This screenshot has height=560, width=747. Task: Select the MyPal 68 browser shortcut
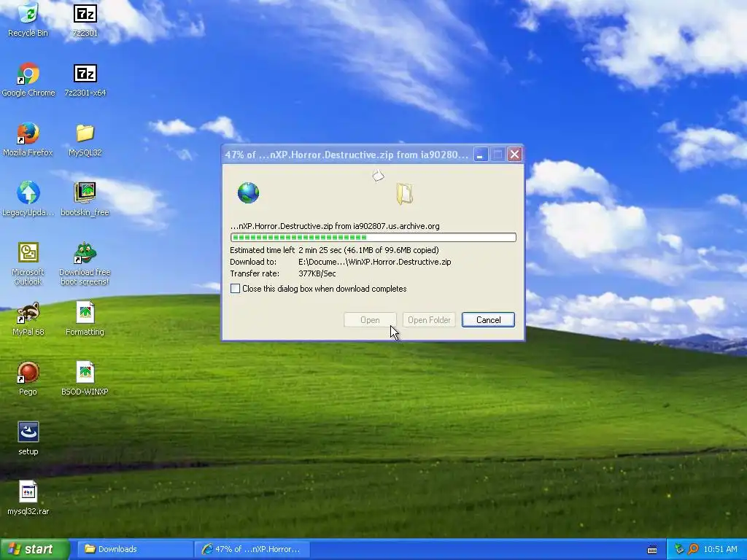click(28, 319)
